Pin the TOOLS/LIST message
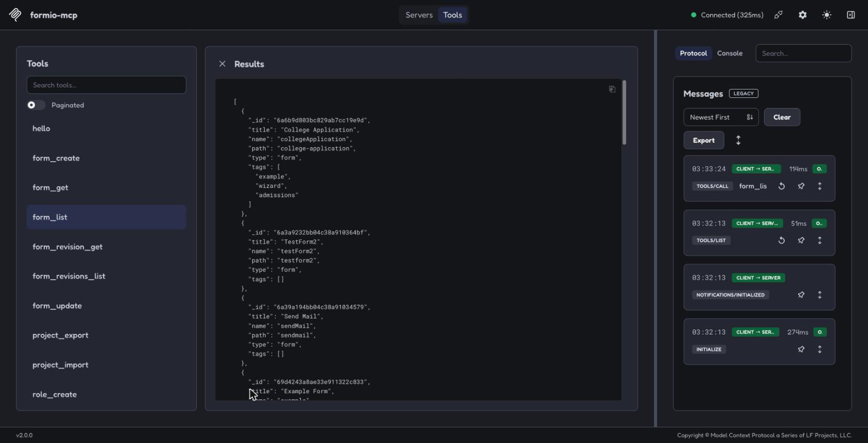The height and width of the screenshot is (443, 868). click(801, 241)
